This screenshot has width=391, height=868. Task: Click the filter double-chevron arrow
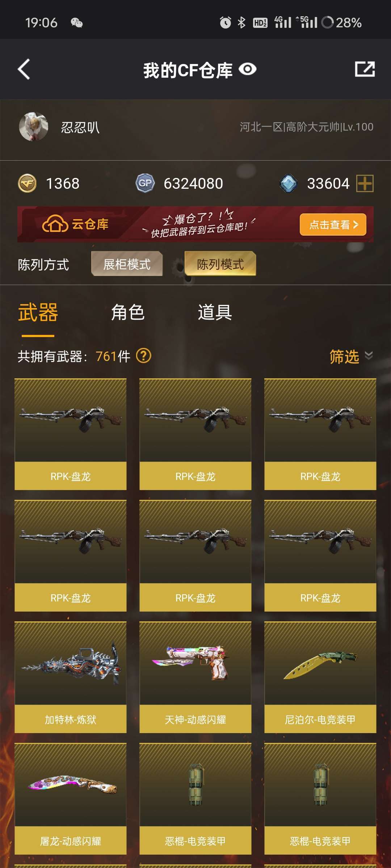pos(369,356)
